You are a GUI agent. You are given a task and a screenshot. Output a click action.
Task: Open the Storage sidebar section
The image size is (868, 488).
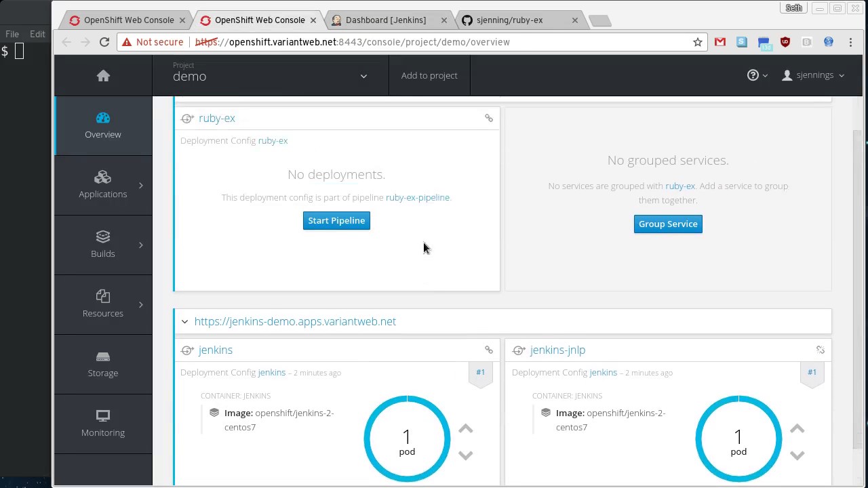(103, 365)
